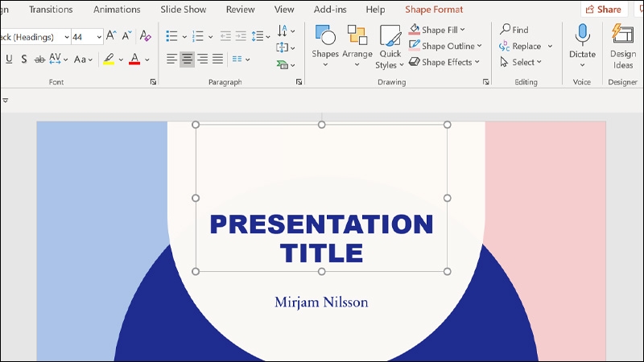Expand Dictate dropdown arrow

582,65
